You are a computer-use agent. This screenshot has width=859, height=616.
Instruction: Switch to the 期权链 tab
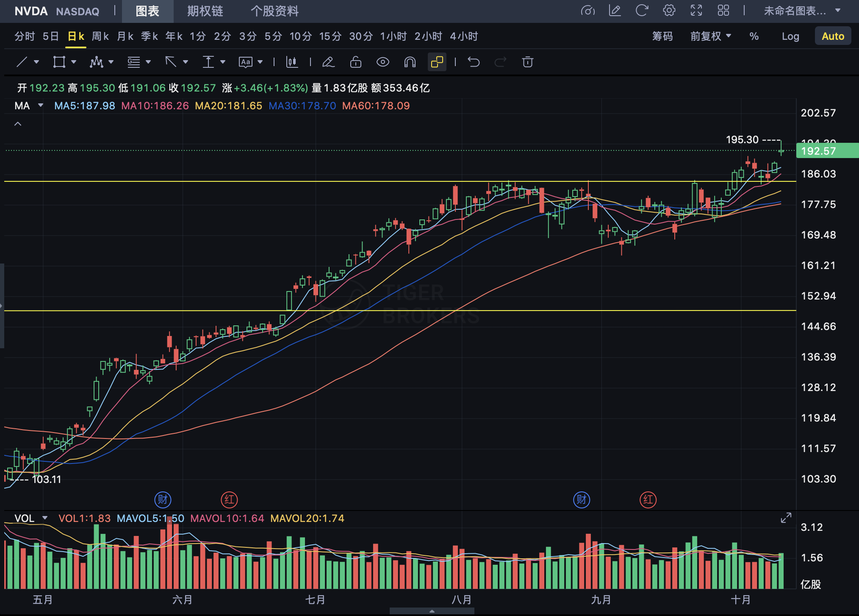205,11
